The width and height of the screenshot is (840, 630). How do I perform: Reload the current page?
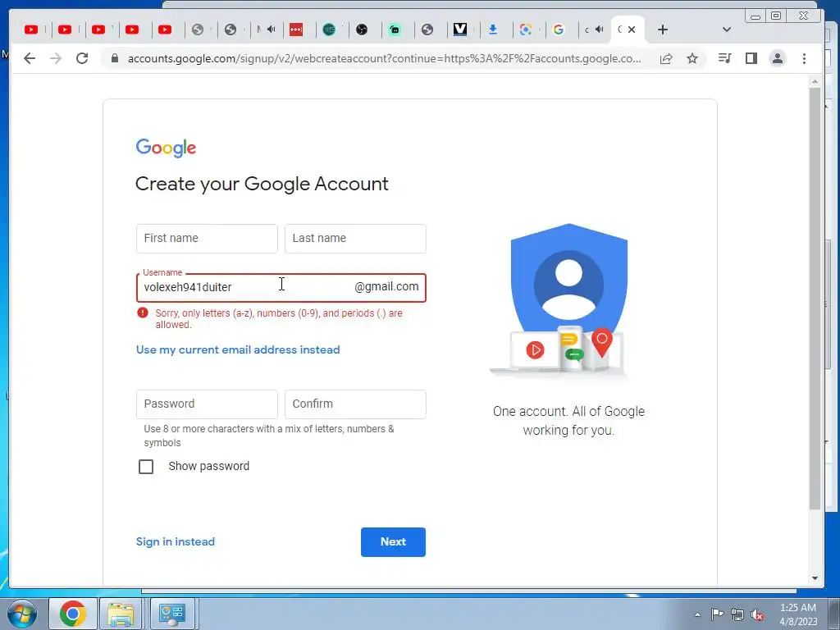pos(82,58)
